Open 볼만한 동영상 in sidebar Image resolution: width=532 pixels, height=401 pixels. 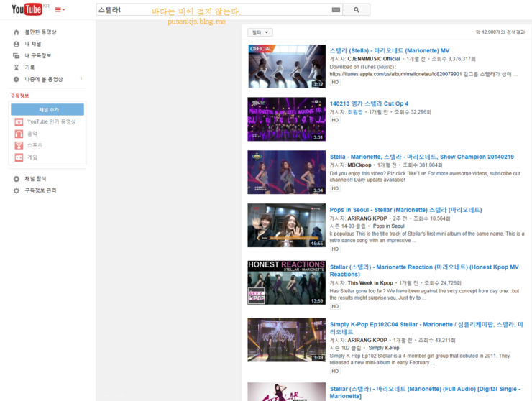[40, 32]
